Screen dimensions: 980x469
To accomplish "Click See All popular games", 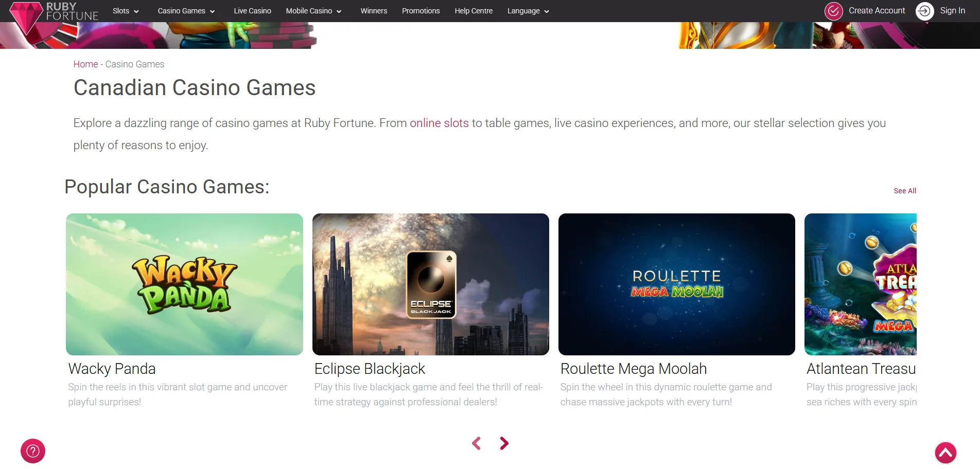I will [905, 191].
